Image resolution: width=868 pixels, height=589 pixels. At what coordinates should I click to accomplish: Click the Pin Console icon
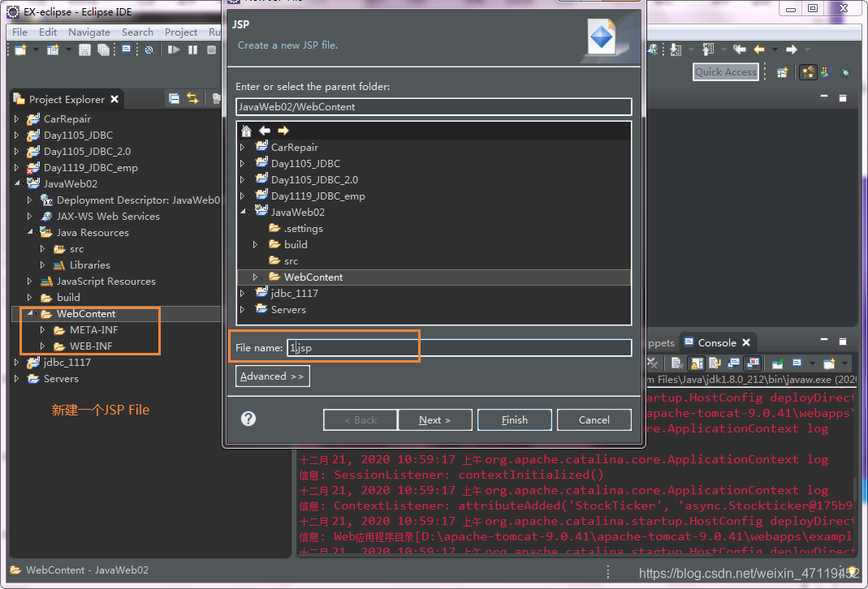click(x=778, y=363)
